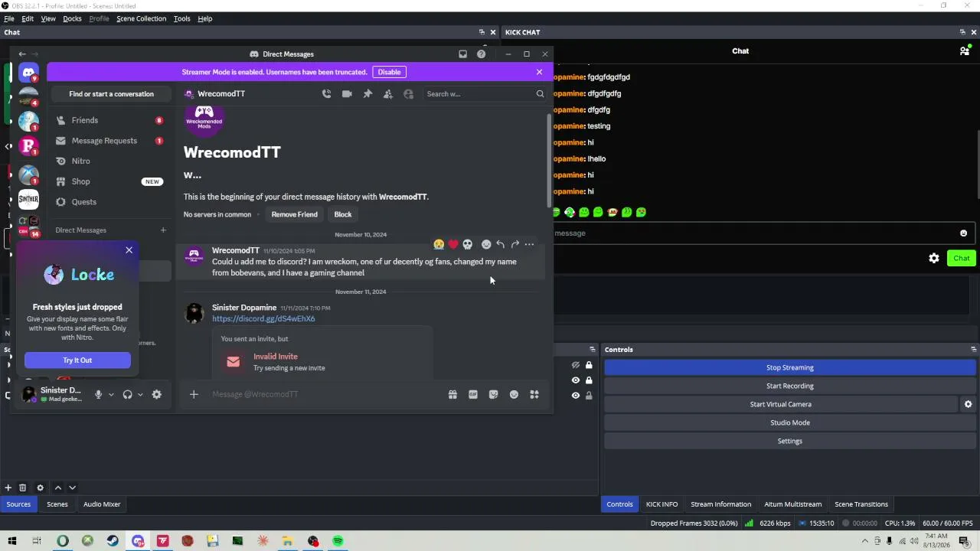Open Spotify from the taskbar
This screenshot has height=551, width=980.
338,541
